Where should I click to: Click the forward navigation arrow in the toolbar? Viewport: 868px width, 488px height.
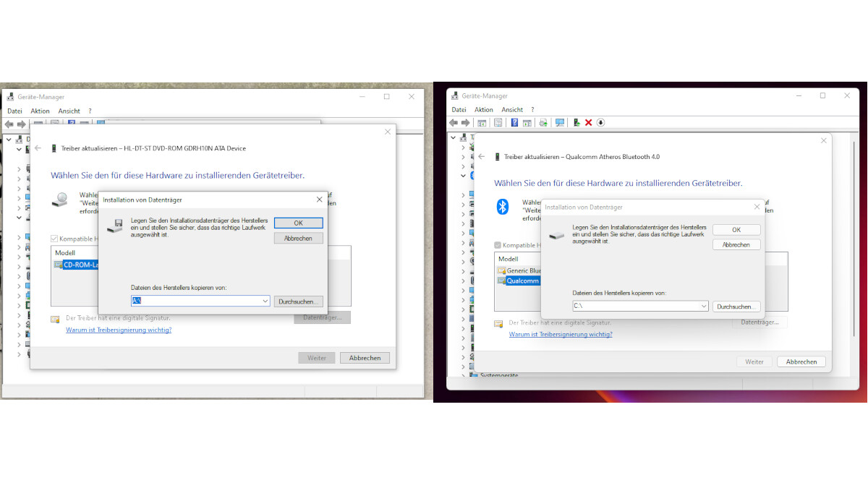465,122
